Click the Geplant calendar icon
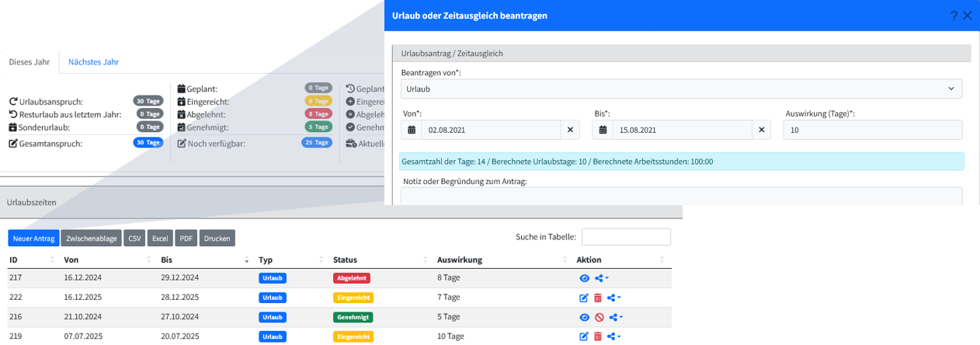 tap(182, 89)
